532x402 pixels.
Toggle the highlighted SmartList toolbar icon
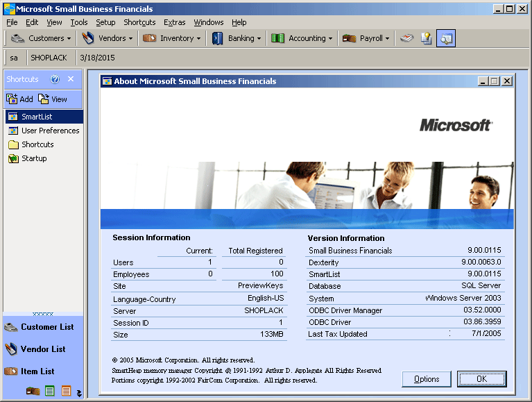(446, 38)
